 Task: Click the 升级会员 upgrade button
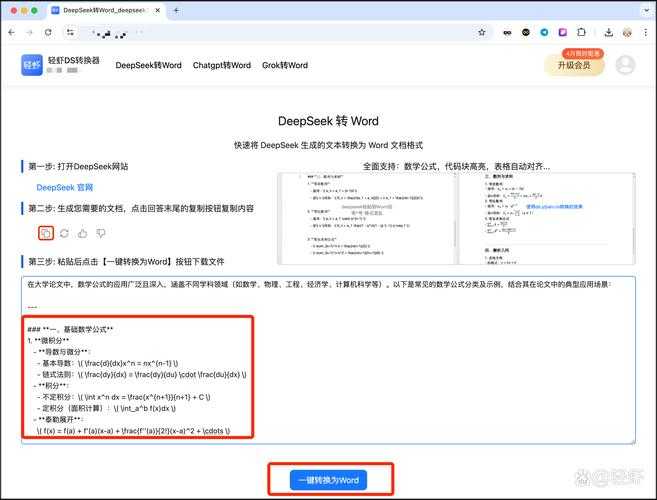pos(574,66)
